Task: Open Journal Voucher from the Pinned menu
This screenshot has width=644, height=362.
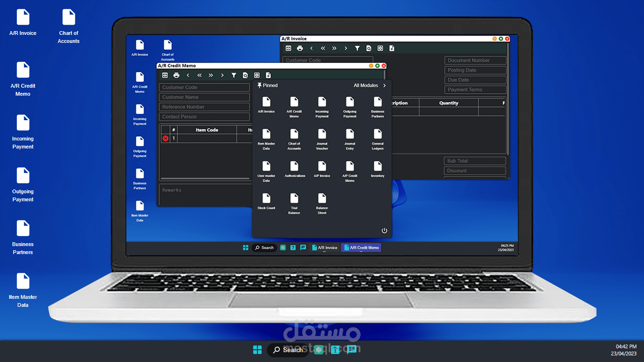Action: pyautogui.click(x=322, y=139)
